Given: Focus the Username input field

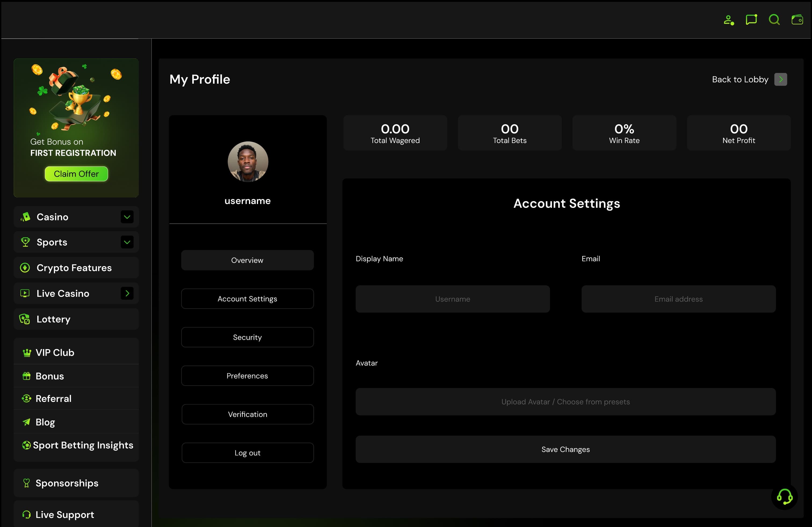Looking at the screenshot, I should (453, 299).
